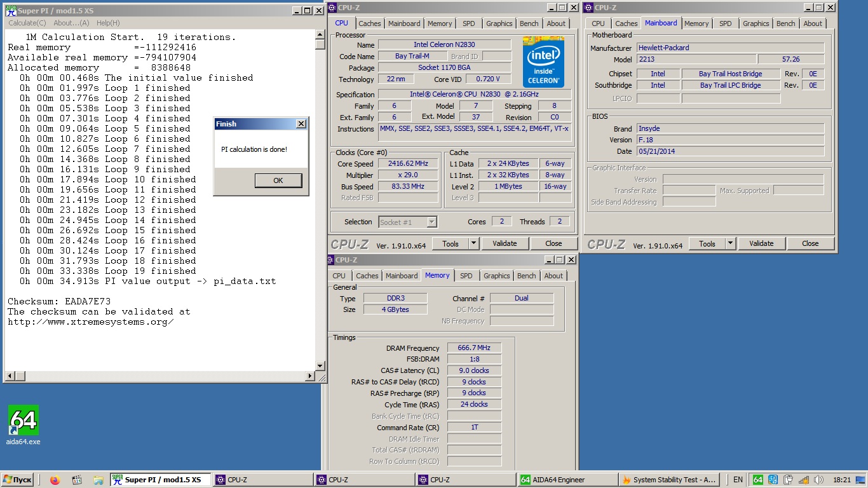Click the Hewlett-Packard manufacturer field
The width and height of the screenshot is (868, 488).
pyautogui.click(x=730, y=48)
